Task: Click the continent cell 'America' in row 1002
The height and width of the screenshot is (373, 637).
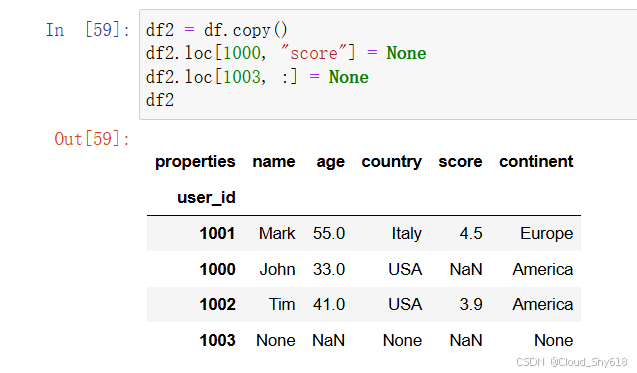Action: (543, 304)
